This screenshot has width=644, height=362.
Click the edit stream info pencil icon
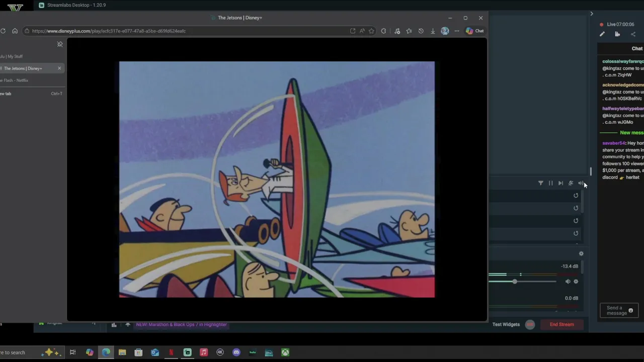pos(602,34)
